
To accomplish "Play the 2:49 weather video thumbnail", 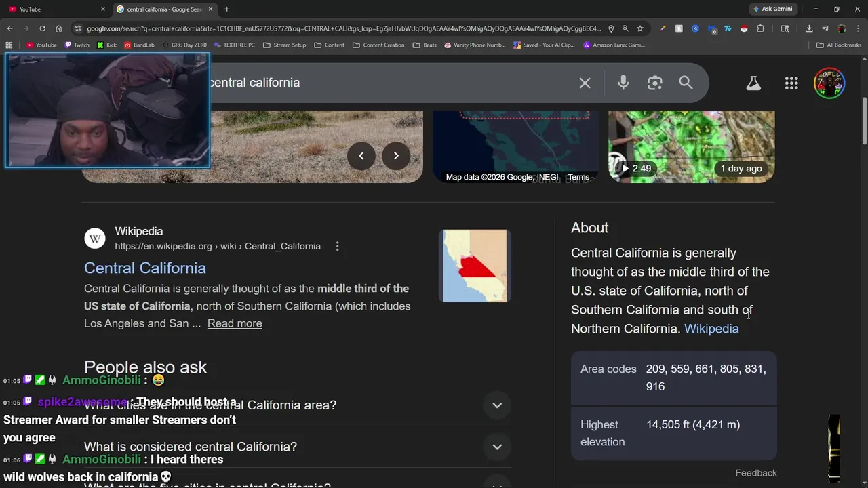I will [x=691, y=146].
